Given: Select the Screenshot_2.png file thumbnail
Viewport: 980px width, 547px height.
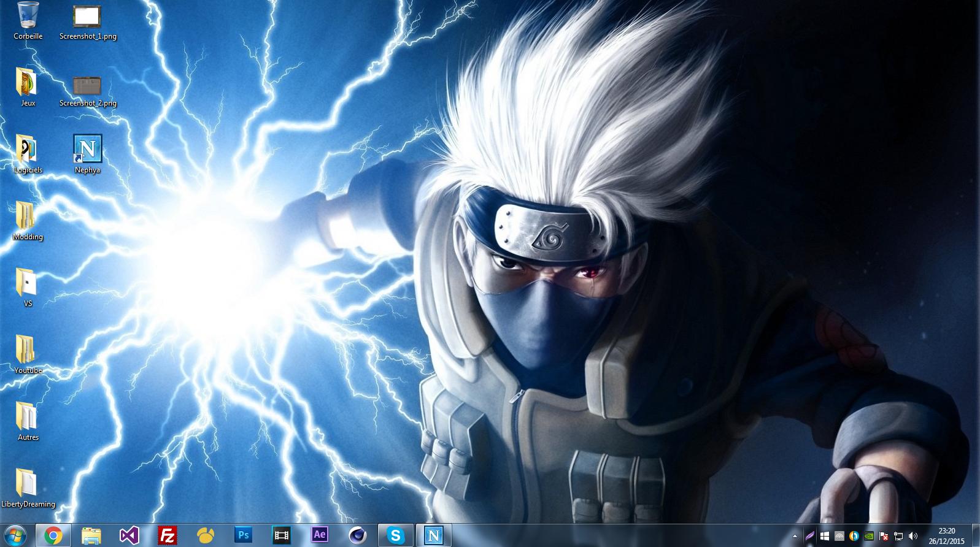Looking at the screenshot, I should 87,85.
